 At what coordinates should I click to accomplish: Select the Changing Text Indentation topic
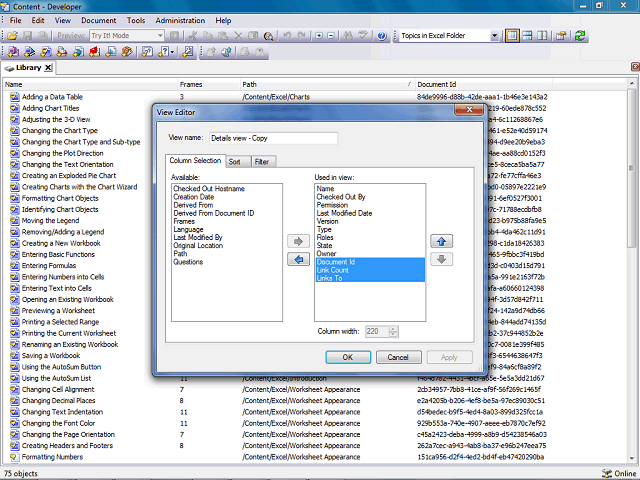pyautogui.click(x=62, y=412)
